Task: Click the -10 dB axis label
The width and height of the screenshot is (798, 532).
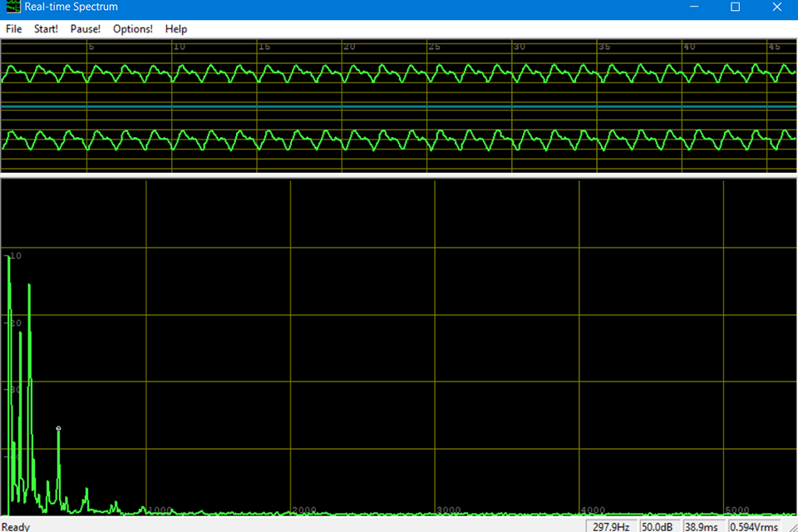Action: tap(14, 255)
